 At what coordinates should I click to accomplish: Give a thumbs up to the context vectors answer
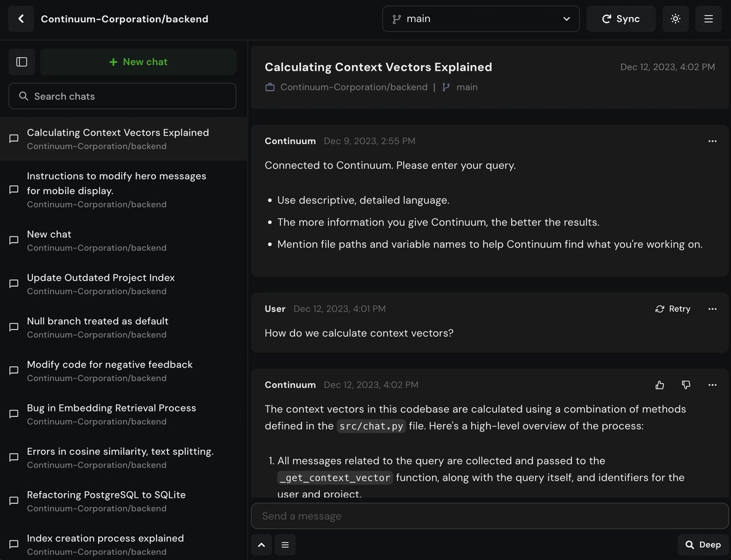coord(660,385)
